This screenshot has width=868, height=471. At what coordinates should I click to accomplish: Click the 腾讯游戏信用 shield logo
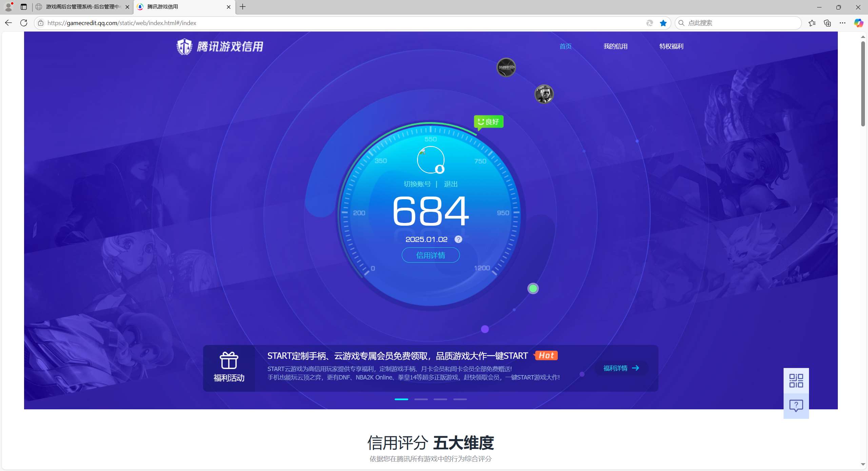(185, 46)
